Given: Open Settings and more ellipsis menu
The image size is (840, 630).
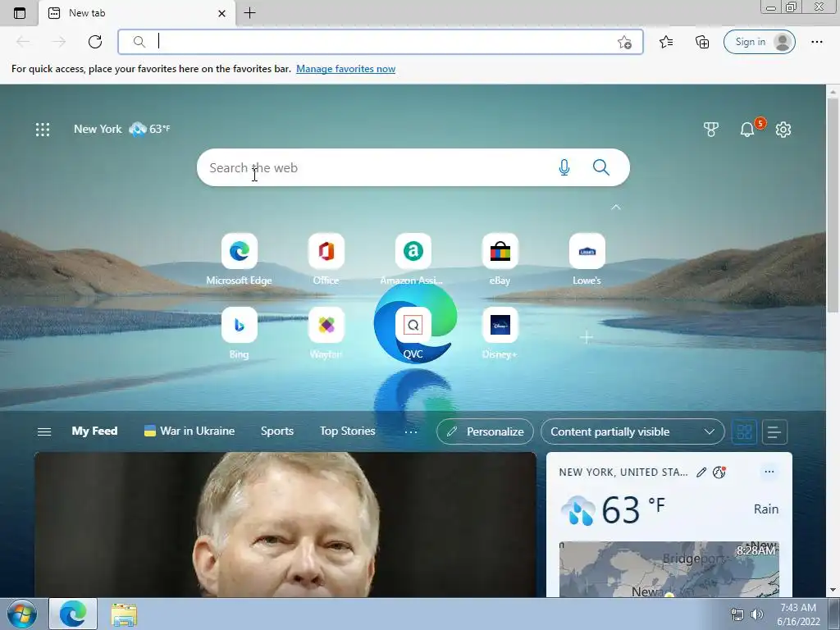Looking at the screenshot, I should tap(816, 42).
